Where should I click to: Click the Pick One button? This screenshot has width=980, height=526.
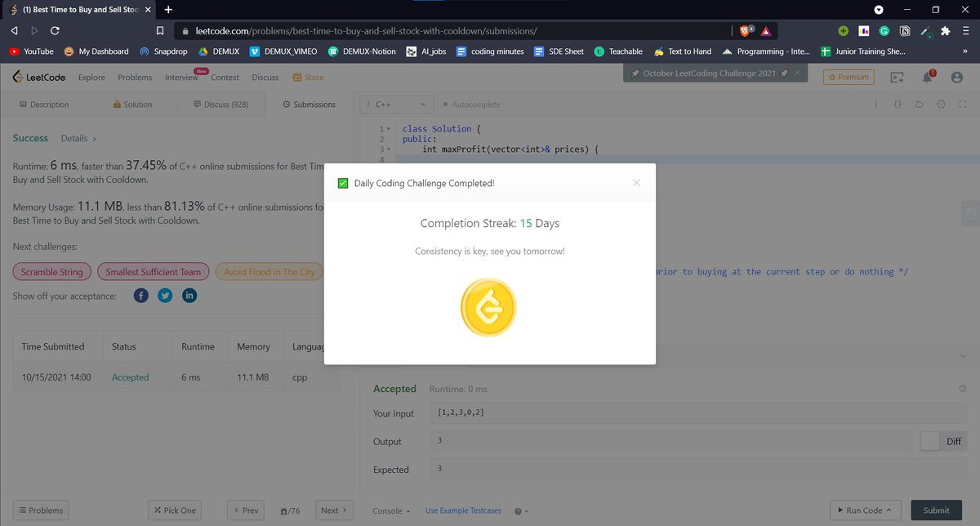[174, 510]
